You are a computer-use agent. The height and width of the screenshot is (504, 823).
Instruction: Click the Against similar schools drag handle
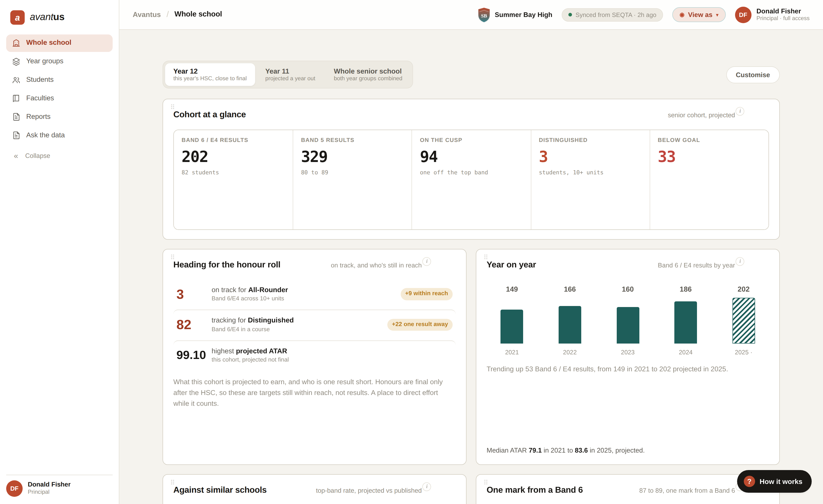[x=172, y=482]
